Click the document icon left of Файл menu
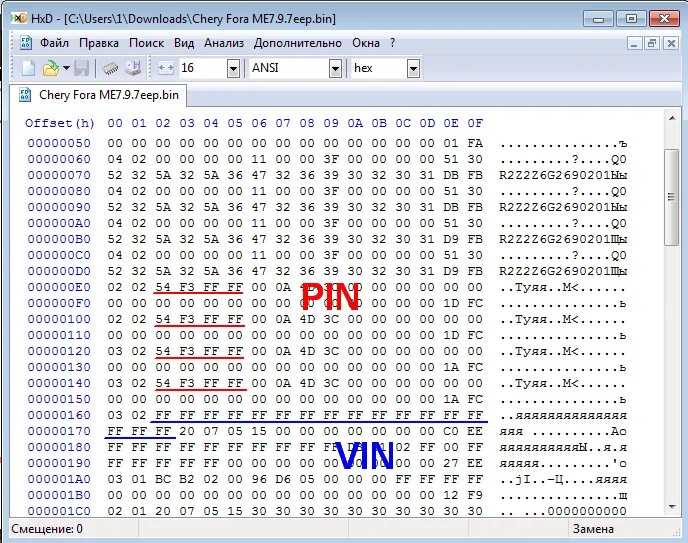The image size is (688, 543). [x=26, y=43]
